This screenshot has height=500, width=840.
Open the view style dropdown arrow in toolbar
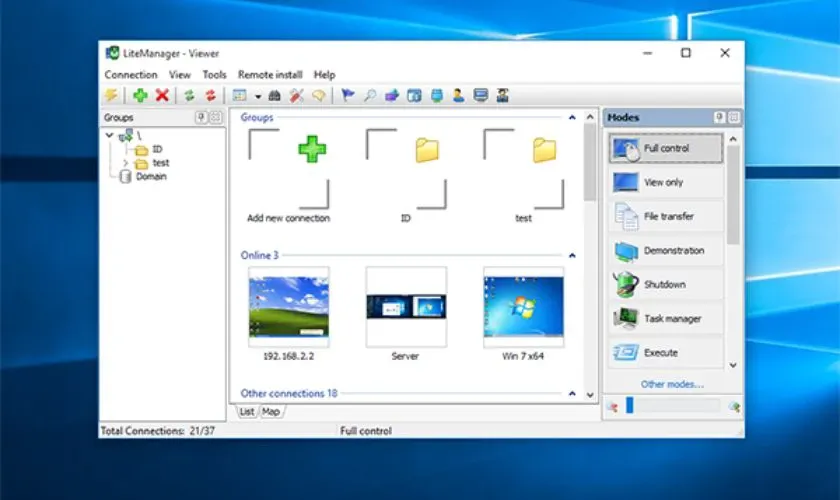[257, 97]
